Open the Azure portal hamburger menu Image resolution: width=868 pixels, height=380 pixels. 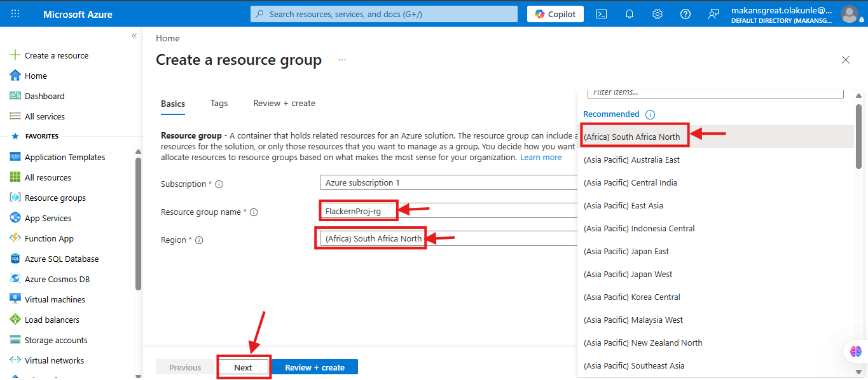(15, 13)
